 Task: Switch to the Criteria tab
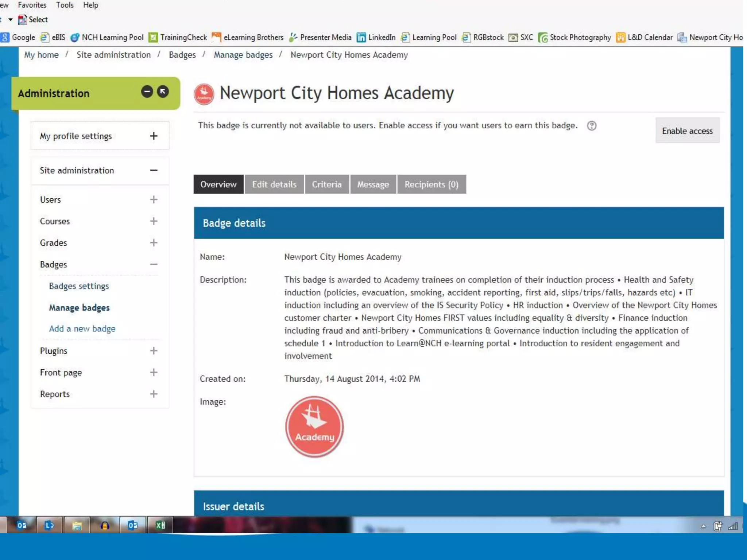[326, 184]
